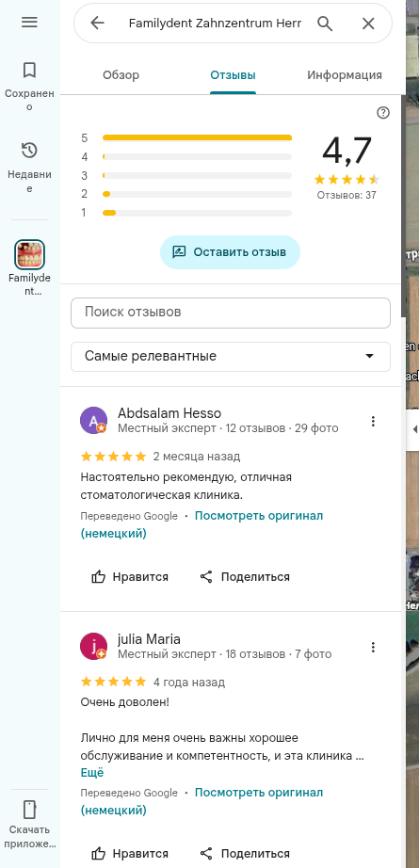
Task: Filter by 4-star rating bar
Action: (186, 157)
